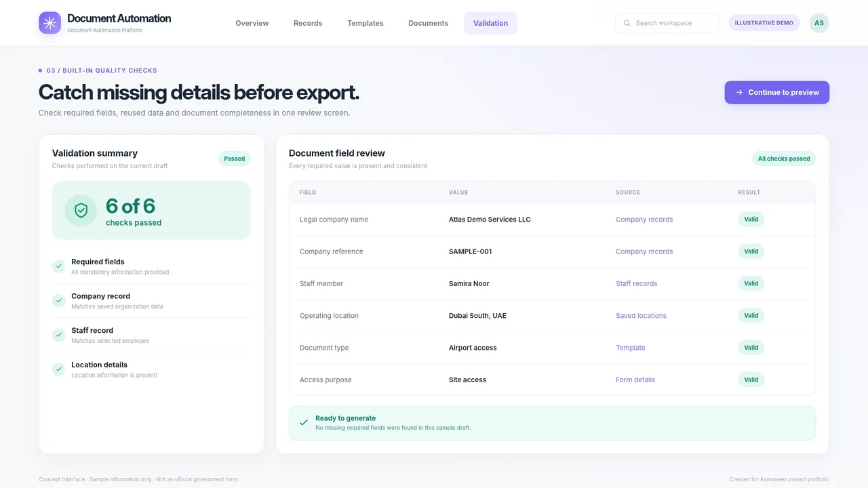The image size is (868, 488).
Task: Click the shield checkmark icon in summary card
Action: [x=81, y=210]
